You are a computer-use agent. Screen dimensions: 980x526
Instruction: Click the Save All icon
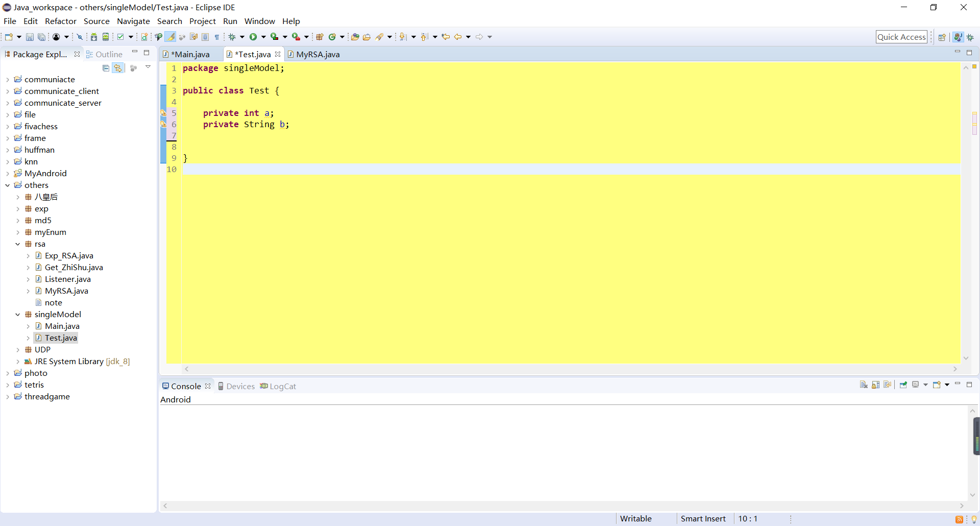pos(41,37)
